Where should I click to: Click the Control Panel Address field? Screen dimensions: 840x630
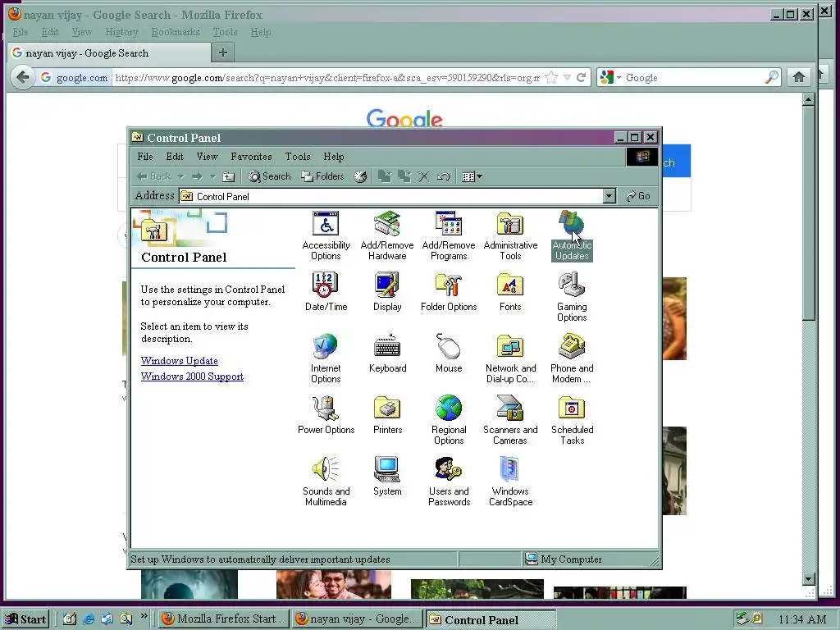[x=396, y=197]
